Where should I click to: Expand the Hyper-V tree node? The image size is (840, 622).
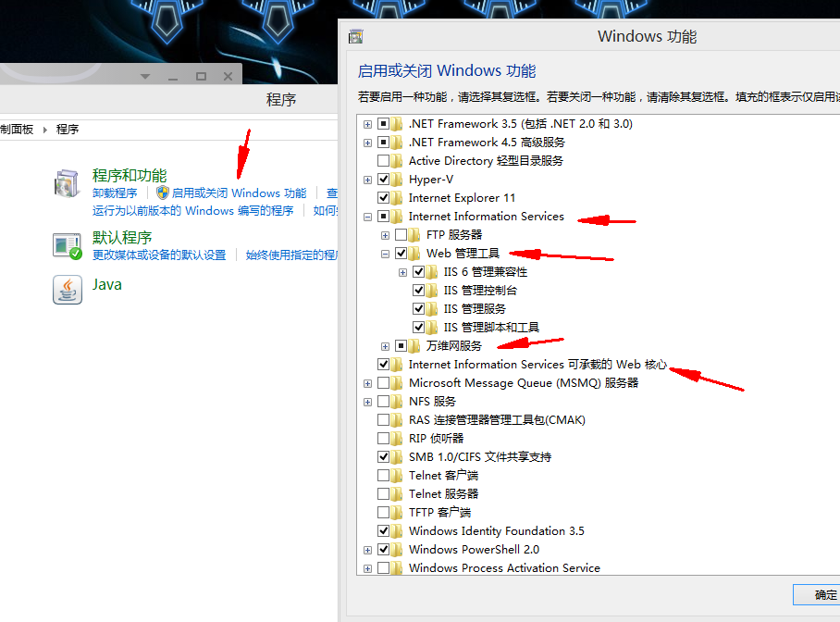tap(367, 180)
